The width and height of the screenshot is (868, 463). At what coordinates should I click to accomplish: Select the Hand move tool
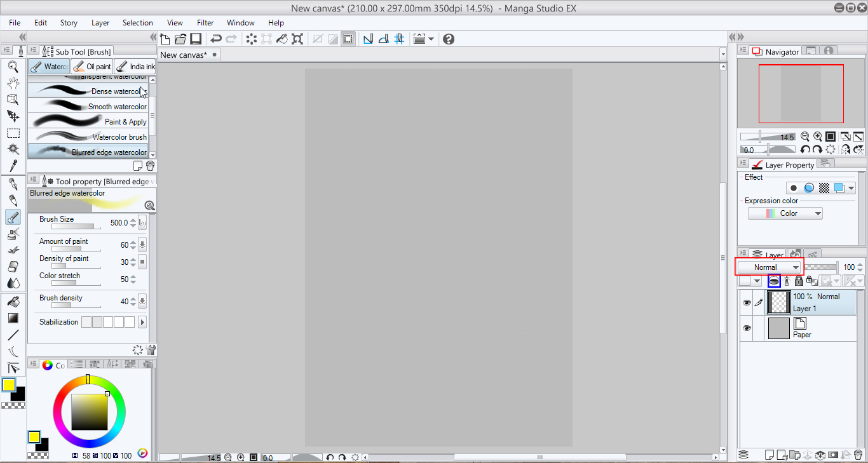click(13, 83)
